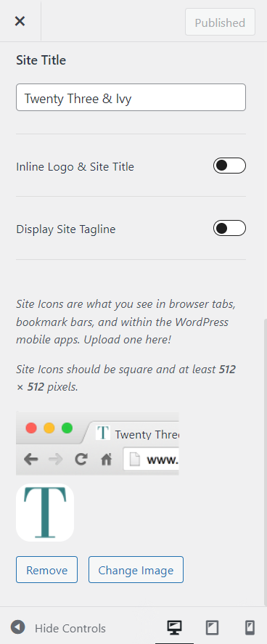267x644 pixels.
Task: Focus the Site Title text field
Action: tap(131, 97)
